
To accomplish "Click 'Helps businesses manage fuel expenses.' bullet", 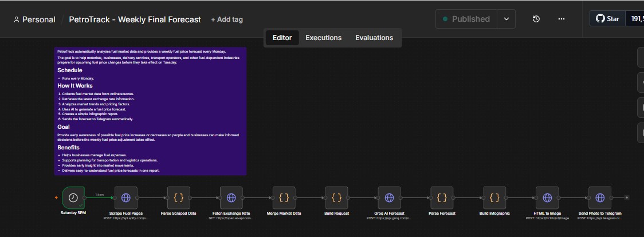I will 95,155.
